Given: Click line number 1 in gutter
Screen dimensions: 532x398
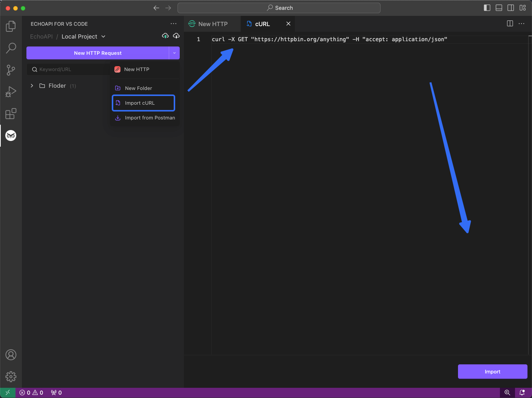Looking at the screenshot, I should pos(199,39).
